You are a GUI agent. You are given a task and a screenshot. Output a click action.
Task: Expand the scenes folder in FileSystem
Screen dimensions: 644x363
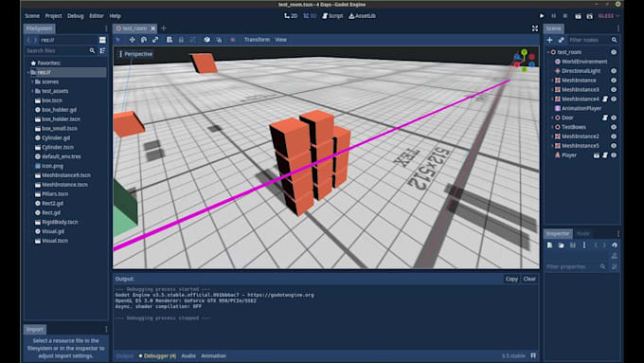32,82
